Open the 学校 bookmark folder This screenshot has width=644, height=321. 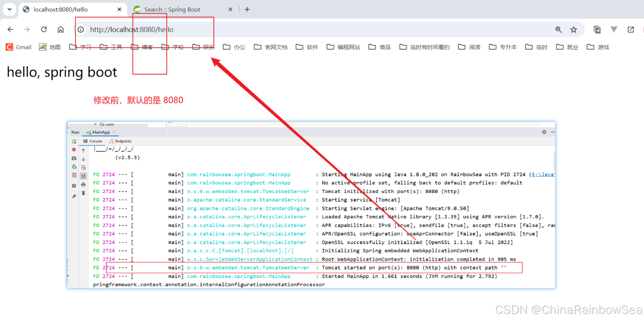coord(173,47)
